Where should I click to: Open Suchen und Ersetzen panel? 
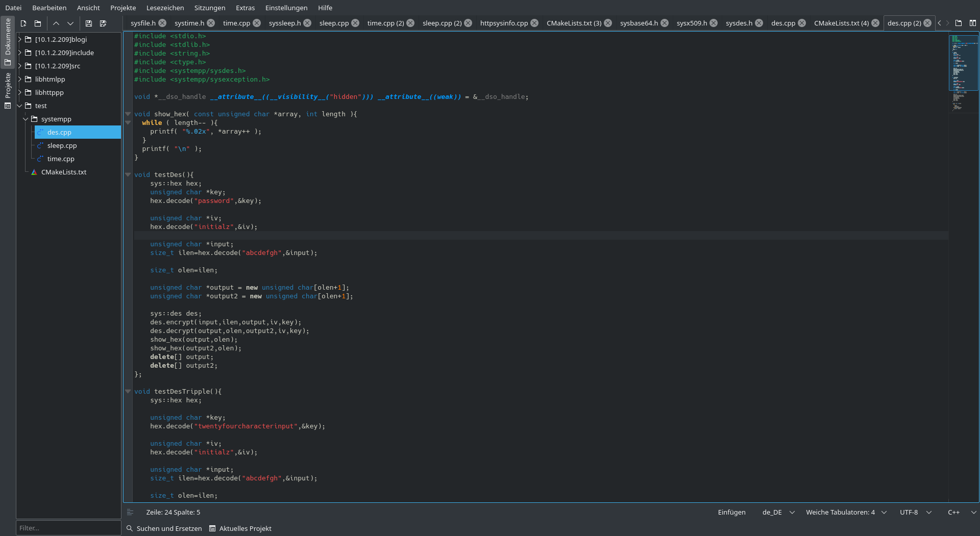coord(164,528)
